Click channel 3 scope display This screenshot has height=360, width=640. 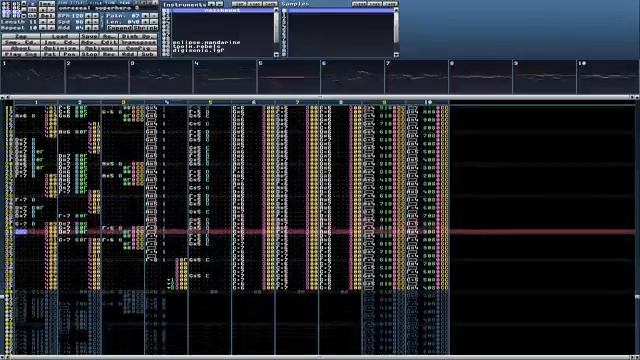pyautogui.click(x=161, y=77)
